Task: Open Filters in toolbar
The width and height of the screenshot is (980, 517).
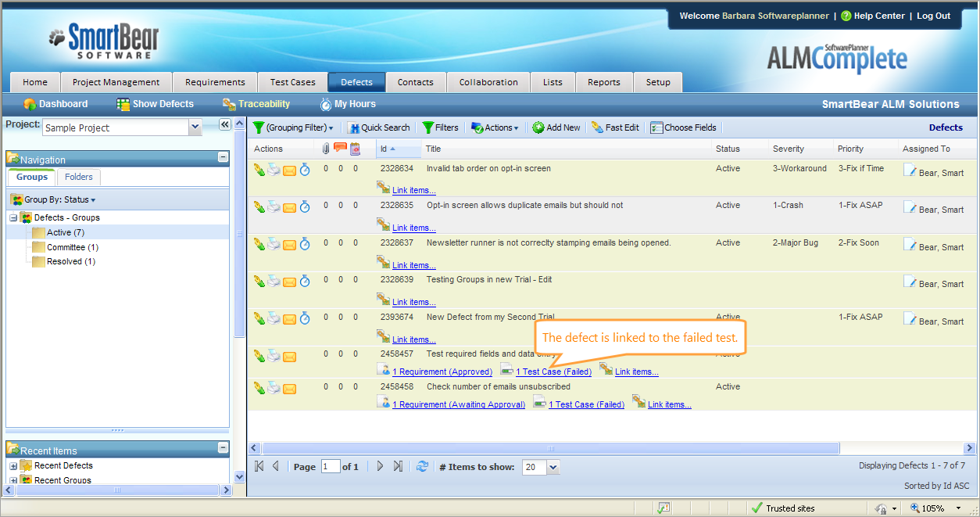Action: tap(440, 127)
